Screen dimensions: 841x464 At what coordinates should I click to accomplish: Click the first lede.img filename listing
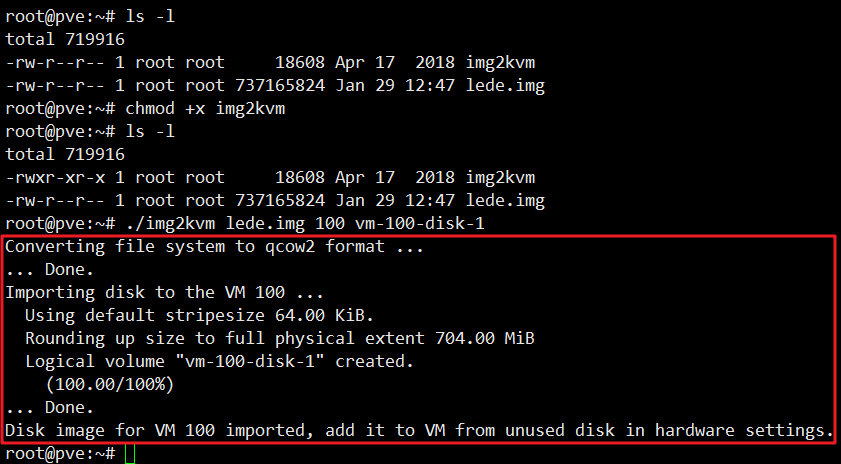(x=505, y=85)
